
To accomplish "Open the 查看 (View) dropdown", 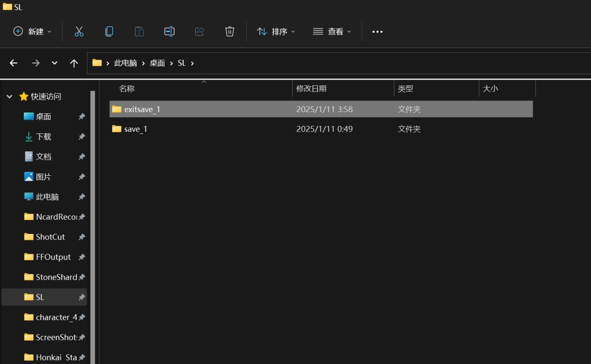I will pos(332,31).
